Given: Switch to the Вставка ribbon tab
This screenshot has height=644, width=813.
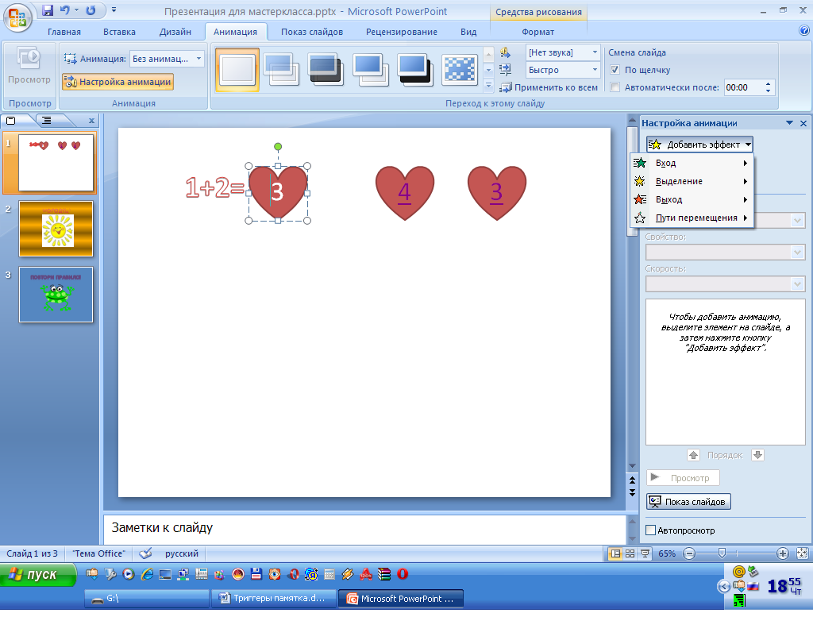Looking at the screenshot, I should [119, 32].
